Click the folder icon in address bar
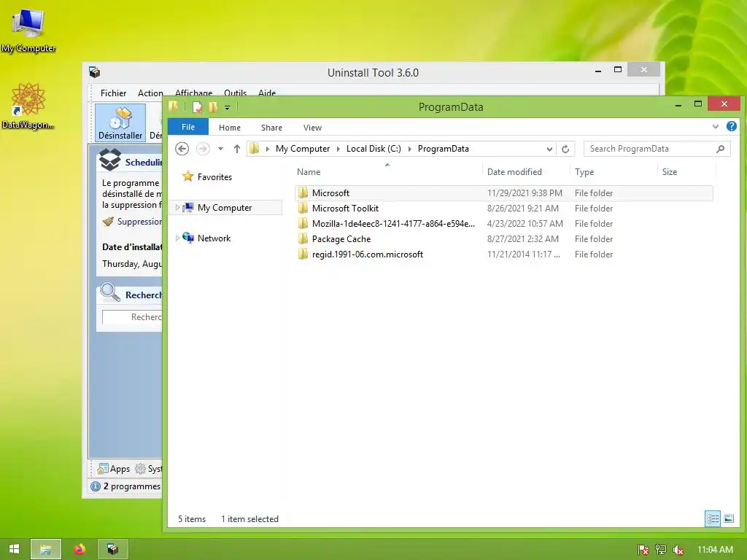Screen dimensions: 747x560 tap(255, 149)
